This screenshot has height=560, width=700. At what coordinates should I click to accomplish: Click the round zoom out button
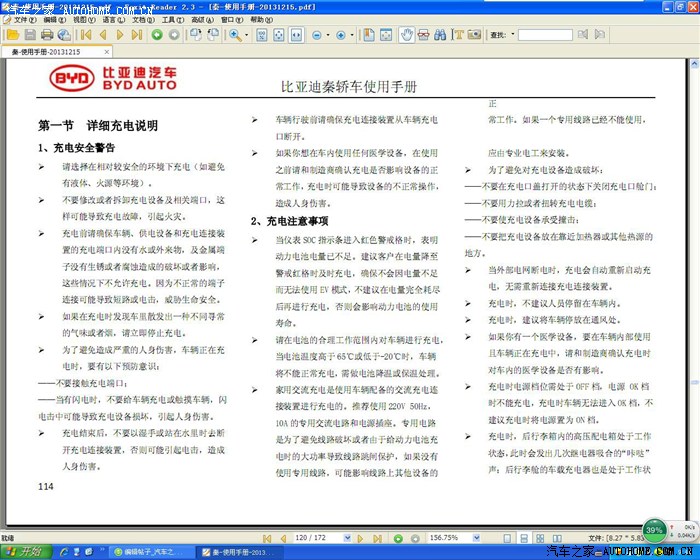tap(317, 34)
